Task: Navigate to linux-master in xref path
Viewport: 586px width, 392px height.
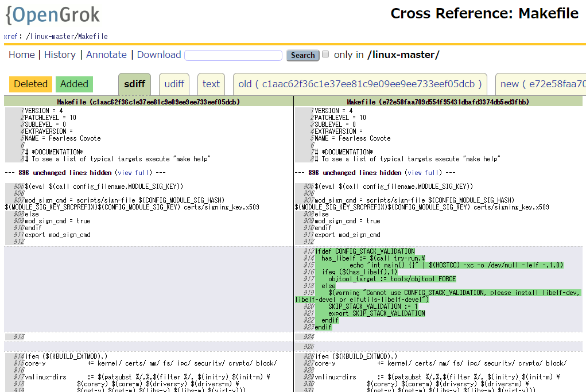Action: [x=52, y=37]
